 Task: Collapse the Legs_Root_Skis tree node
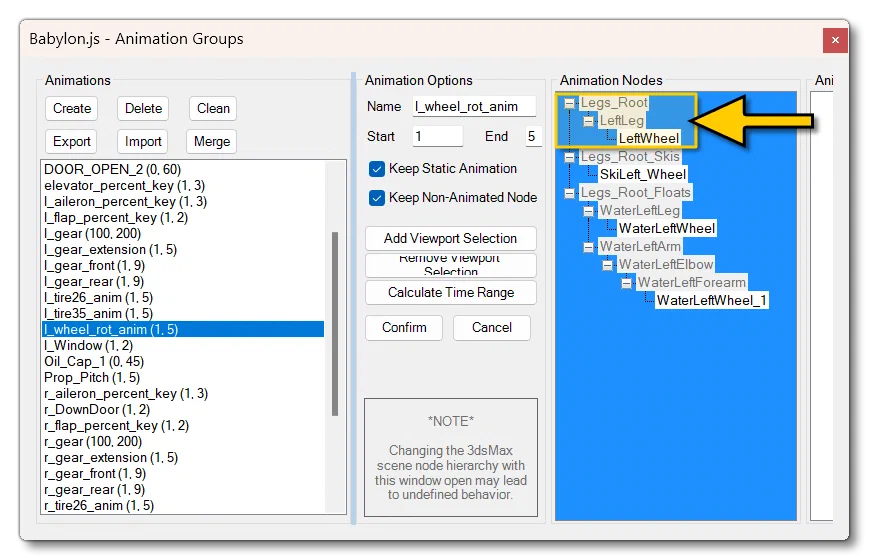pos(569,157)
